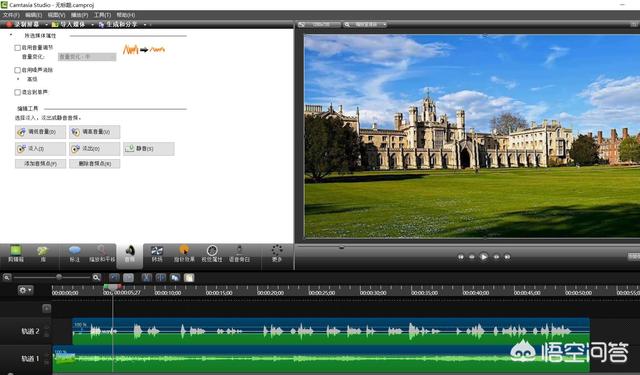Screen dimensions: 640x375
Task: Expand the Advanced noise options triangle
Action: [x=18, y=79]
